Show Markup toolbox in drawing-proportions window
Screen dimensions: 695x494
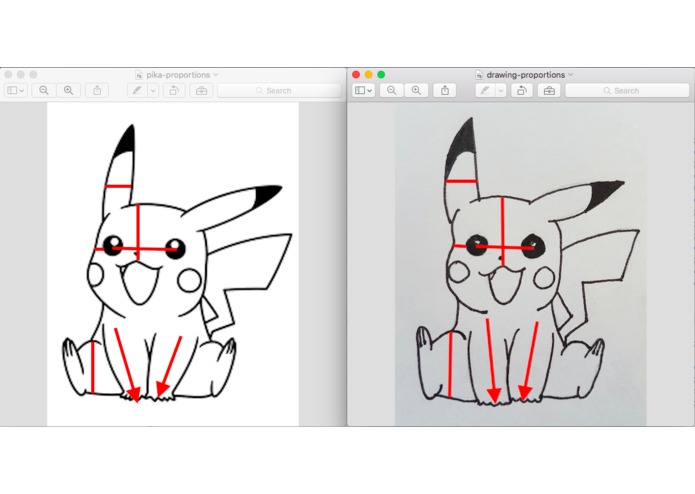[549, 90]
